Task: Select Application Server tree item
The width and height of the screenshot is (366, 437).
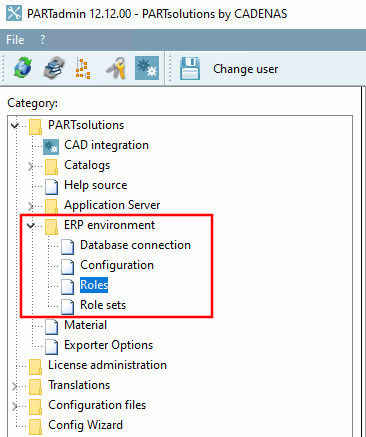Action: (112, 205)
